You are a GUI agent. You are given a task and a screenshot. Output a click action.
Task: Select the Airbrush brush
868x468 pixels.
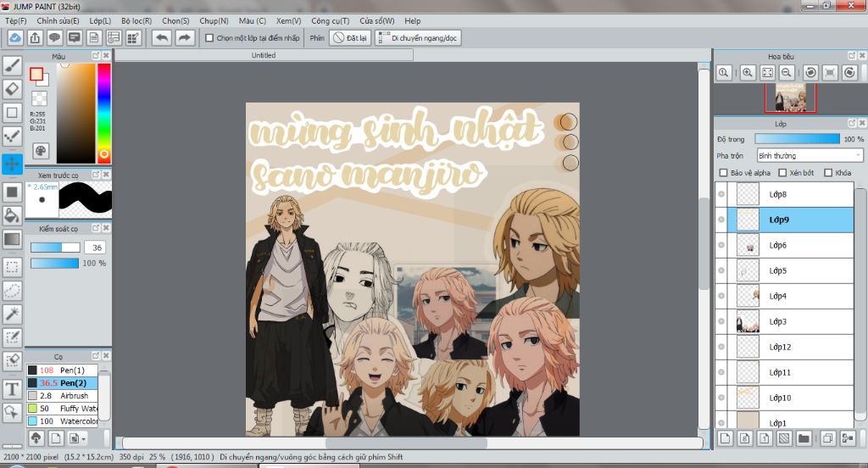(x=62, y=395)
